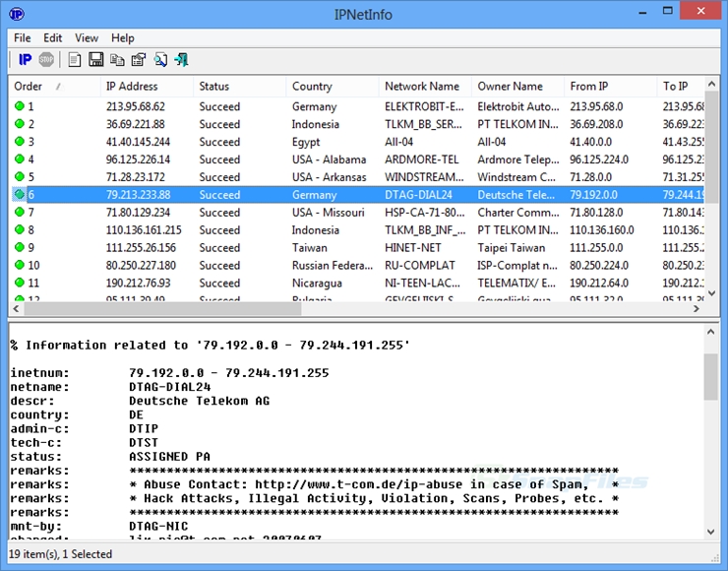Image resolution: width=728 pixels, height=571 pixels.
Task: Click the blue IP toolbar icon
Action: (25, 59)
